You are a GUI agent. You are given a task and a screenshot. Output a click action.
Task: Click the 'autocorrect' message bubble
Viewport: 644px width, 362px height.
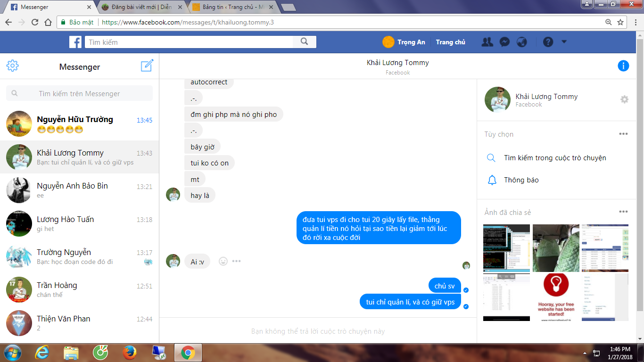click(x=209, y=82)
